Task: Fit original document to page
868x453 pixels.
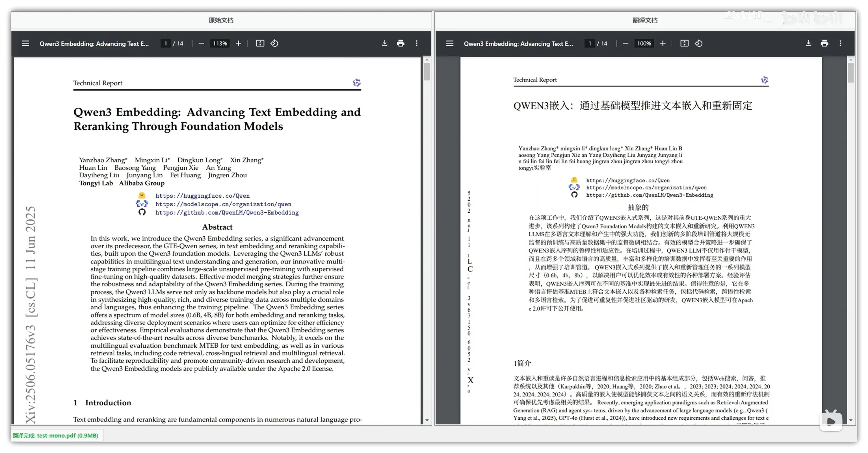Action: [260, 43]
